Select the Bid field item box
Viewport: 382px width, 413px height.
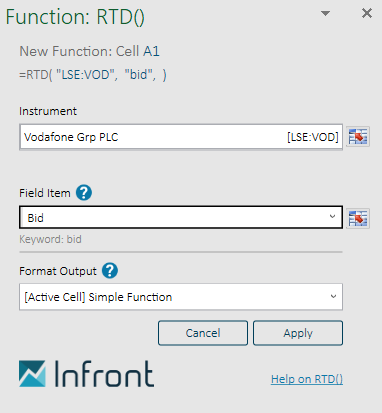click(x=181, y=217)
